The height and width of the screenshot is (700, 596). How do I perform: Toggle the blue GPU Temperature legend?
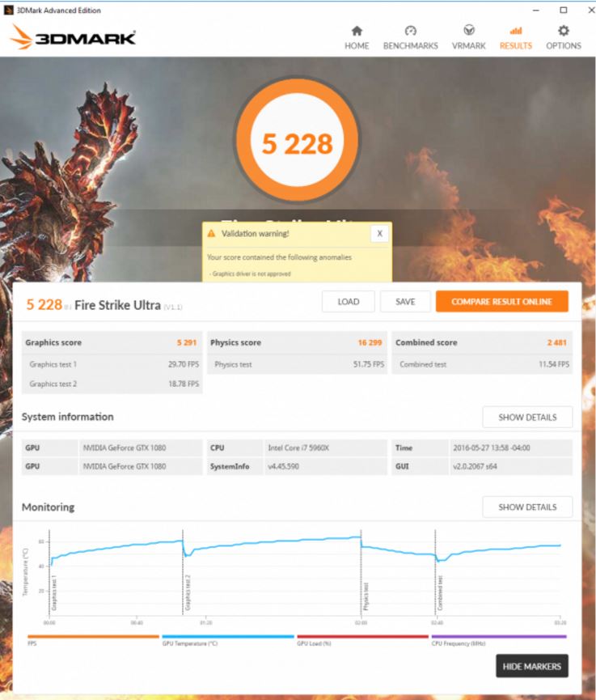coord(227,637)
